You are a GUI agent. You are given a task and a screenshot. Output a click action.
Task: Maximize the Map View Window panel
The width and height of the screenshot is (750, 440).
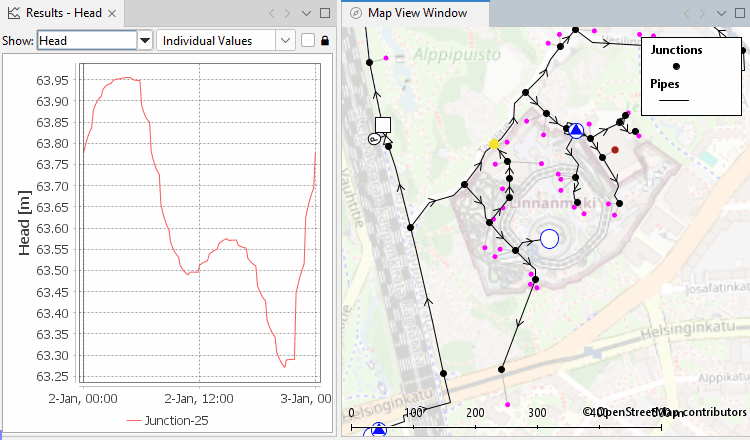pos(741,13)
